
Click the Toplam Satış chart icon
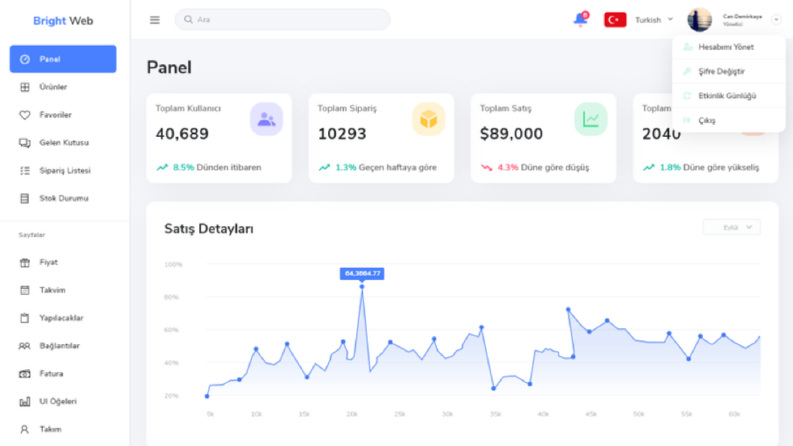pos(591,119)
